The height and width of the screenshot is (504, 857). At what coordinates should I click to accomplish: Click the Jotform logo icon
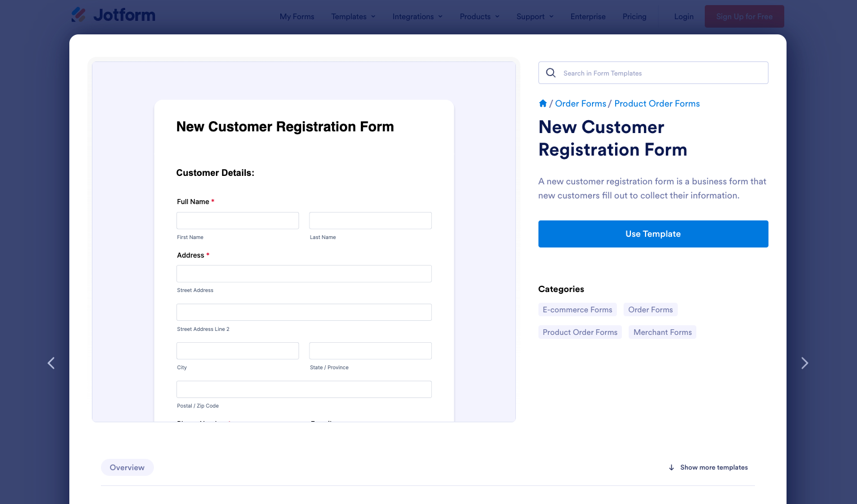(79, 15)
